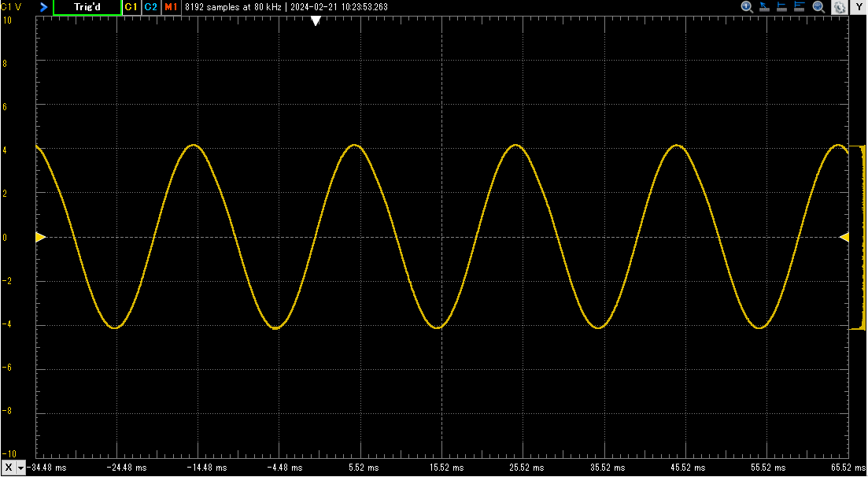Click the 'C1 V' axis label
The width and height of the screenshot is (868, 477).
(10, 7)
